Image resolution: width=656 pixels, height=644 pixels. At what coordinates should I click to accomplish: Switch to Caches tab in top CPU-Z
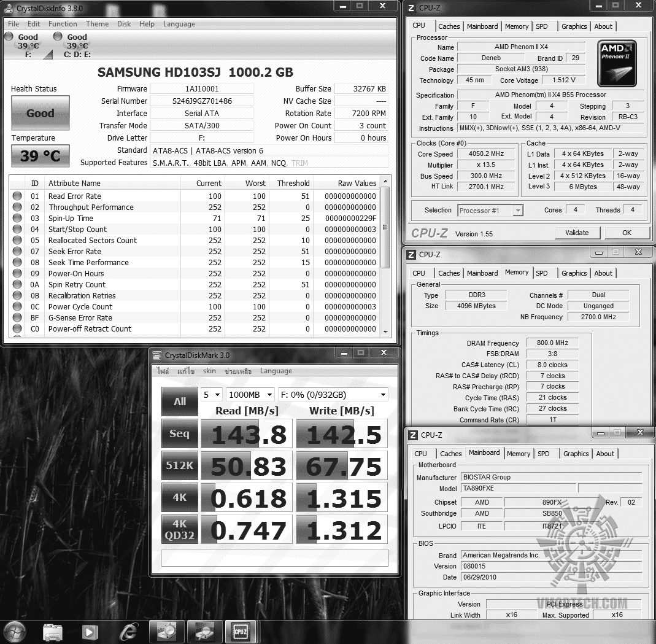click(449, 26)
